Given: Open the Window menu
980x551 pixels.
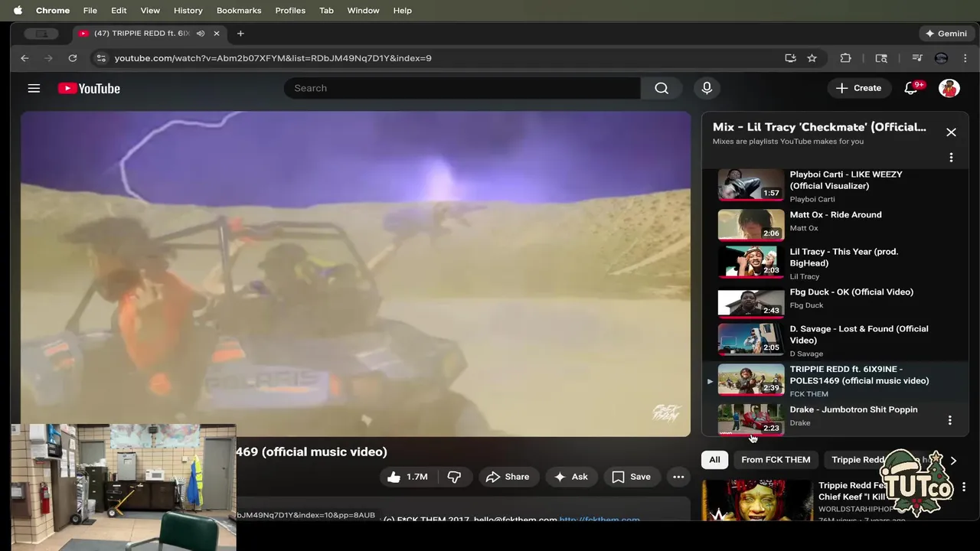Looking at the screenshot, I should point(363,11).
